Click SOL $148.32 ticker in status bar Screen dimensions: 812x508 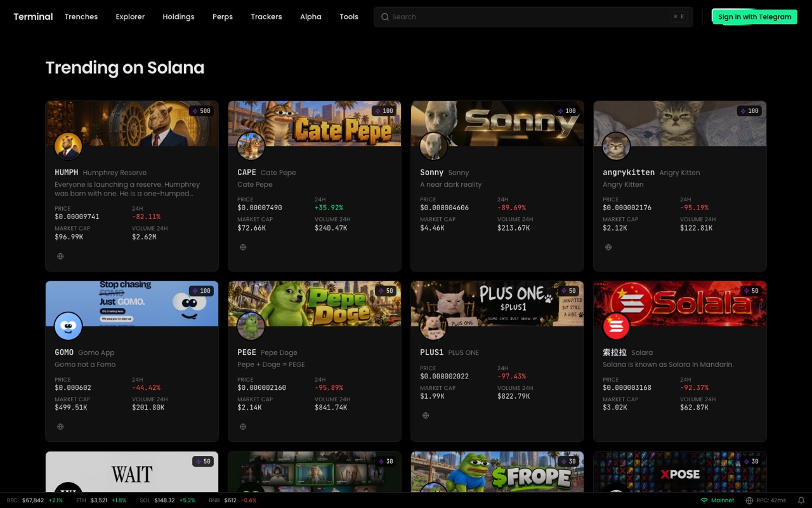[168, 500]
